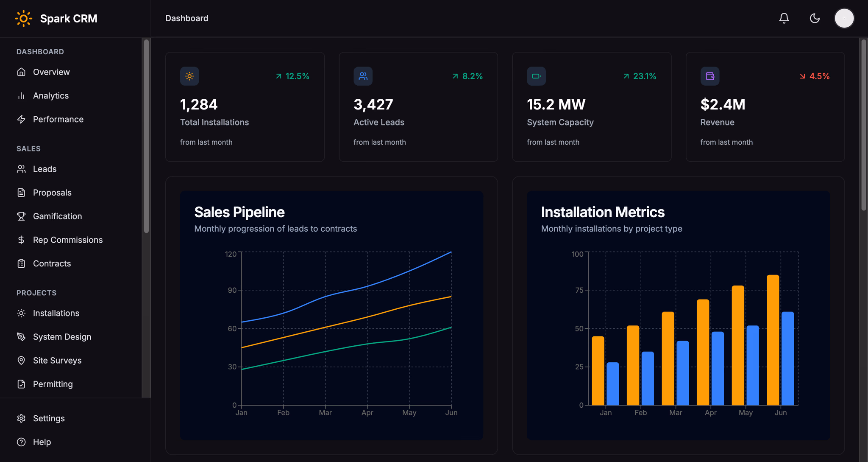Viewport: 868px width, 462px height.
Task: Go to Rep Commissions page
Action: [68, 240]
